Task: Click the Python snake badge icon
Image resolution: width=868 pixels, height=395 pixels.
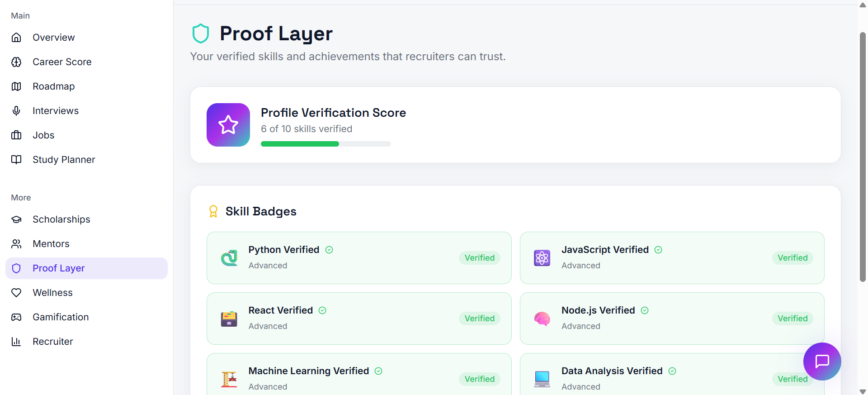Action: tap(229, 258)
